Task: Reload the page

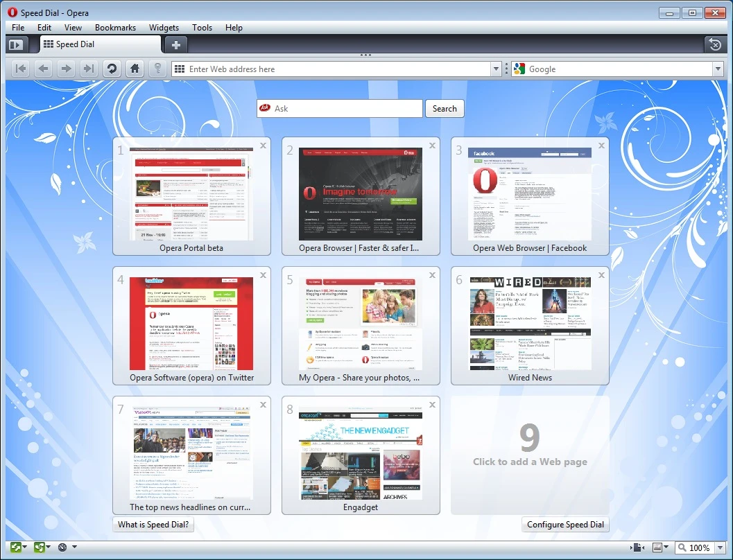Action: [111, 69]
